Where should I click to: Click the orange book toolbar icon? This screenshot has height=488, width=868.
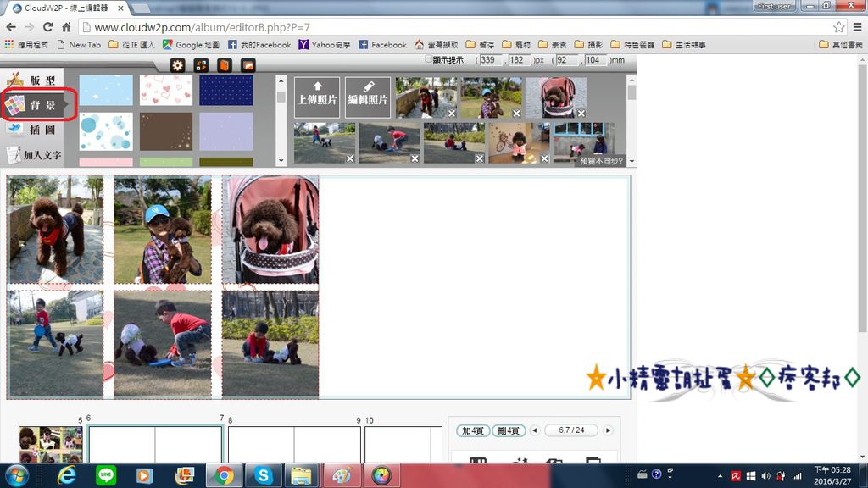point(224,66)
